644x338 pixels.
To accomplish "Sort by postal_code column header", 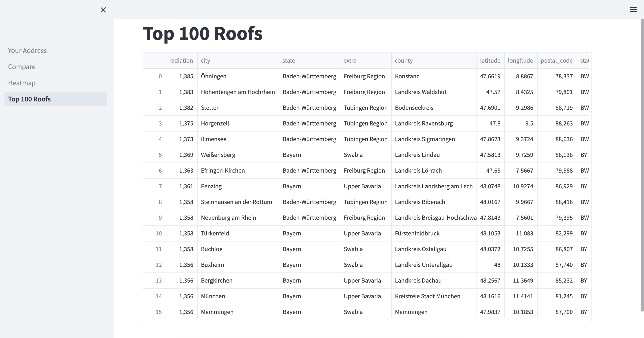I will 556,60.
